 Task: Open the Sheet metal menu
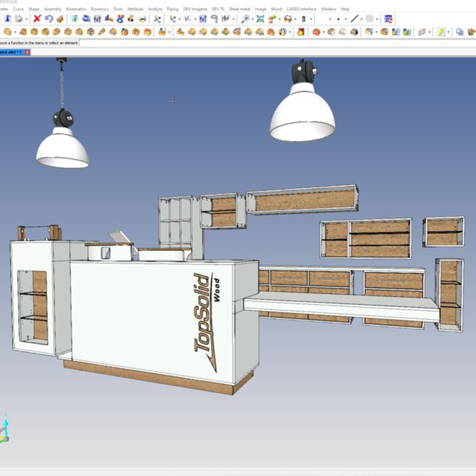tap(240, 9)
